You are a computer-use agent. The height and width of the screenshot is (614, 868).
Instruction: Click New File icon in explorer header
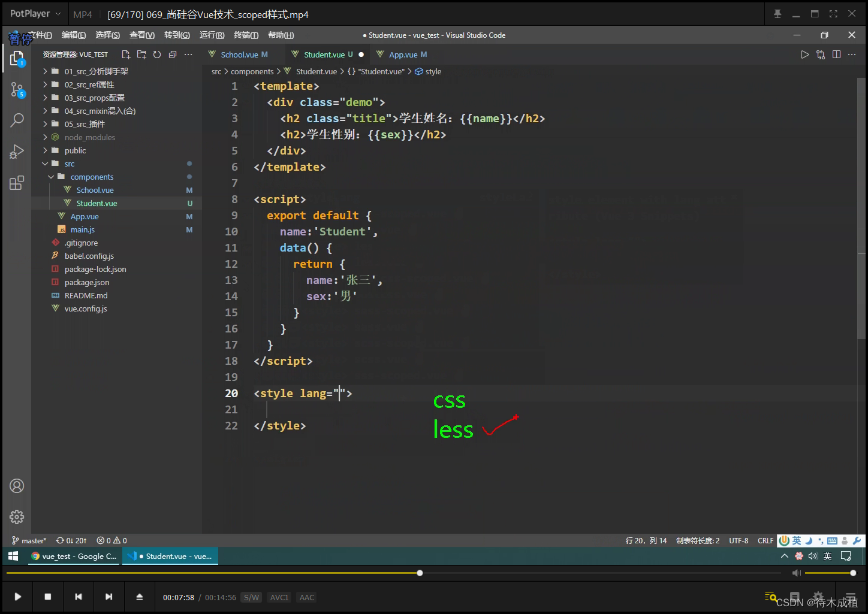click(x=126, y=55)
